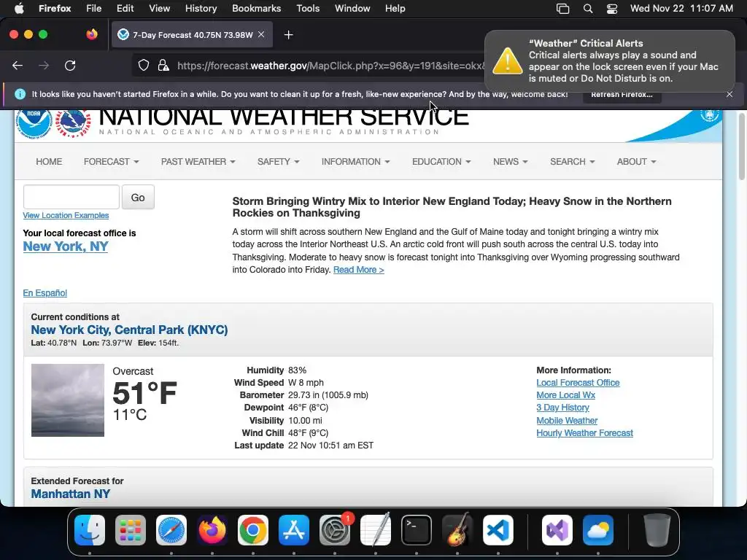Click the Weather Critical Alerts warning icon
747x560 pixels.
[x=508, y=61]
